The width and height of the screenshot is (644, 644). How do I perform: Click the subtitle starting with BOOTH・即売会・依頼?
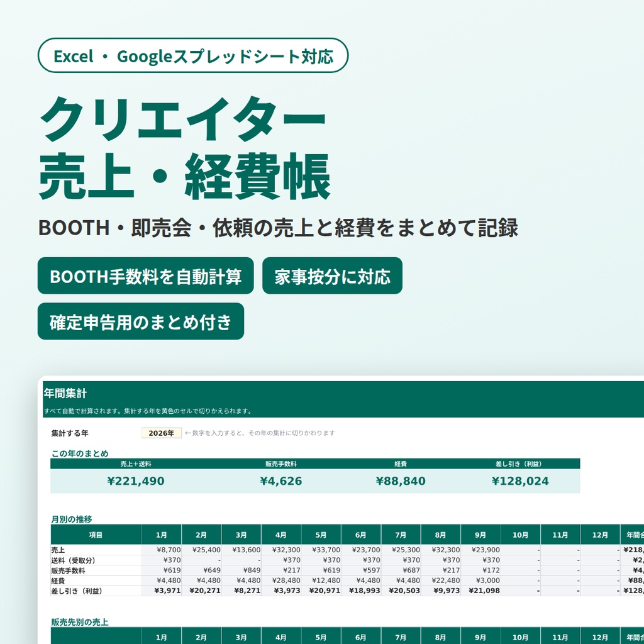point(278,228)
